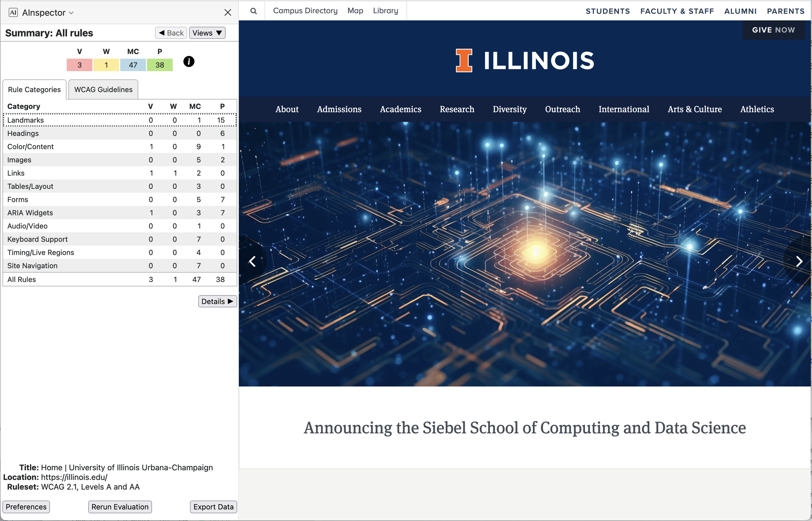Click the Export Data button

click(x=212, y=507)
